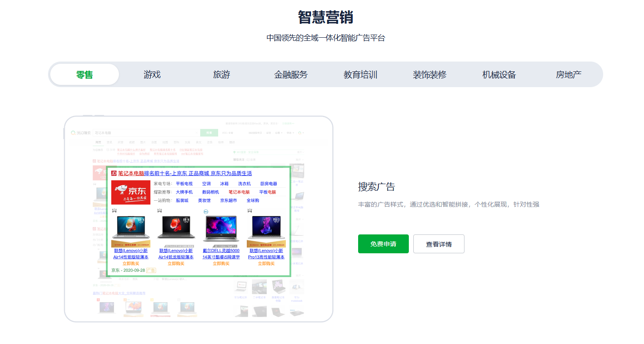Screen dimensions: 644x344
Task: Click the JD icon before ad title
Action: (114, 173)
